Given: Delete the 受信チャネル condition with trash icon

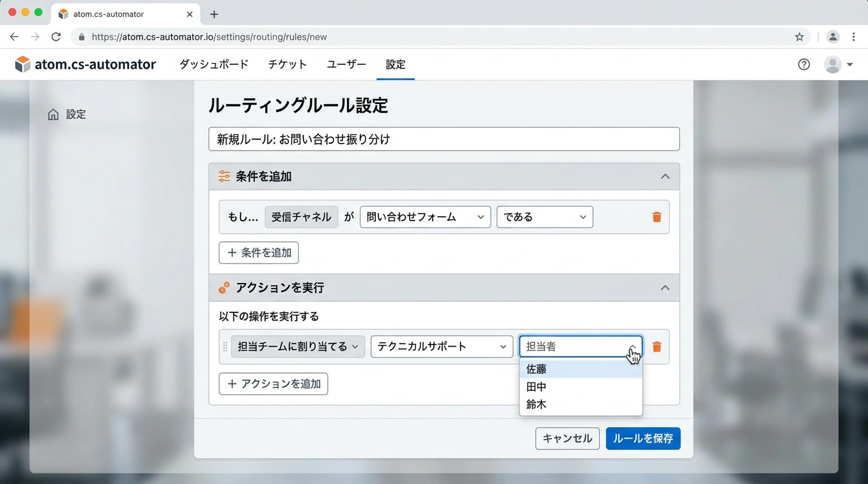Looking at the screenshot, I should (657, 217).
